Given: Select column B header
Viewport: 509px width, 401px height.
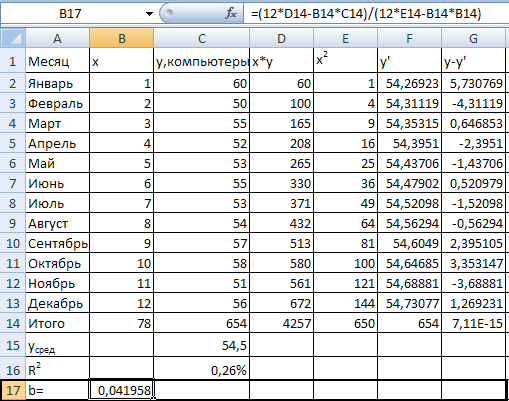Looking at the screenshot, I should tap(122, 38).
